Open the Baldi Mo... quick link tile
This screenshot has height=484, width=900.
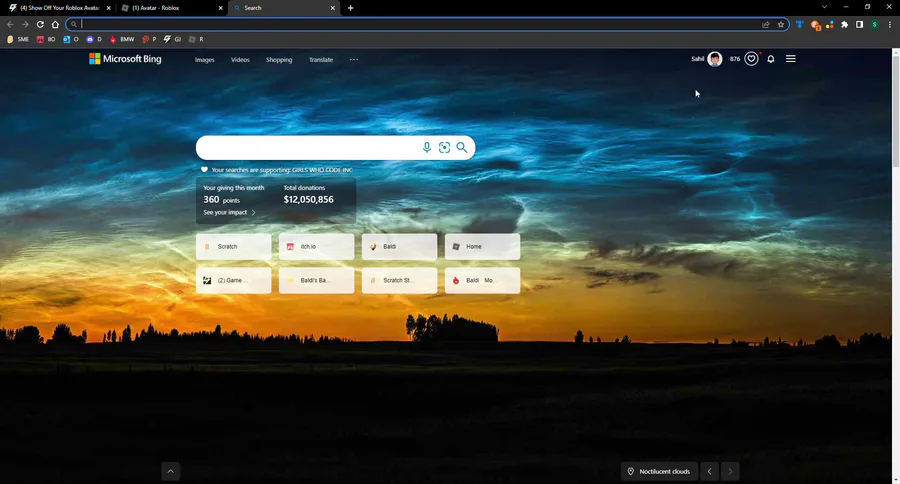click(482, 280)
